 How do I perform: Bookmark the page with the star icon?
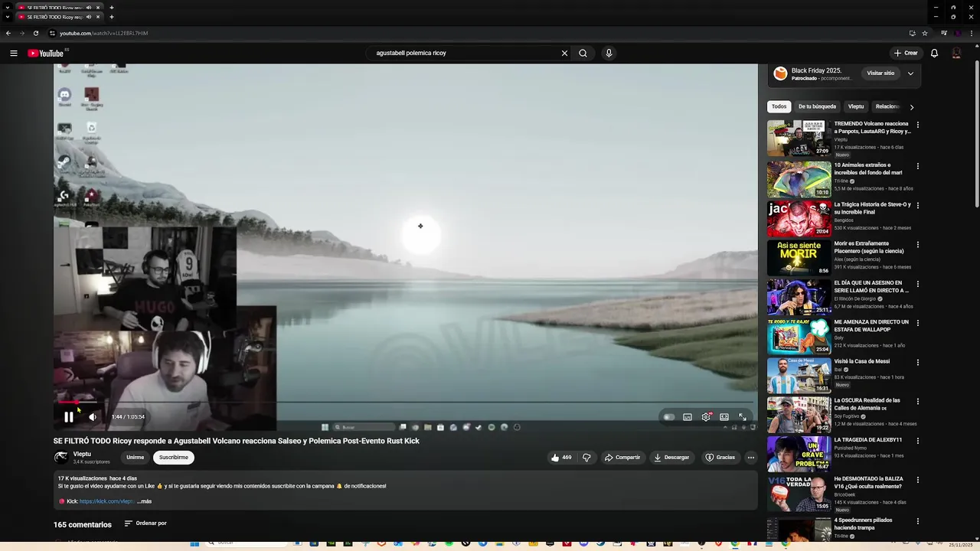pos(925,33)
